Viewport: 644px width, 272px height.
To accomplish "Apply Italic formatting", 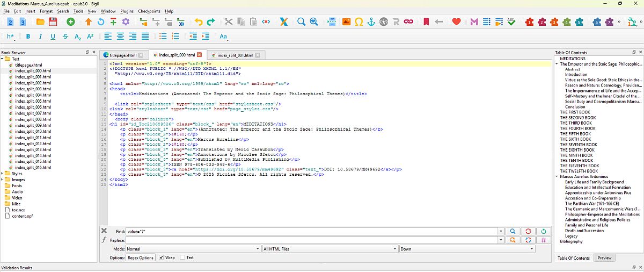I will tap(40, 37).
